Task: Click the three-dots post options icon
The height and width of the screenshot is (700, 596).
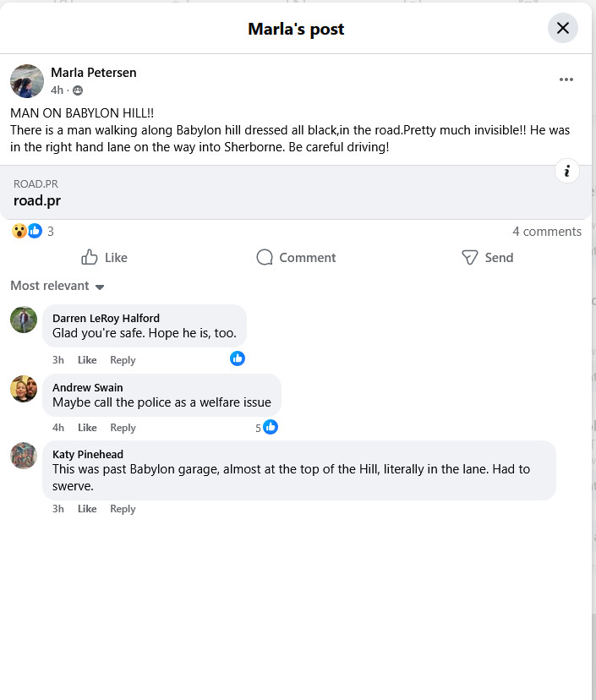Action: [x=566, y=79]
